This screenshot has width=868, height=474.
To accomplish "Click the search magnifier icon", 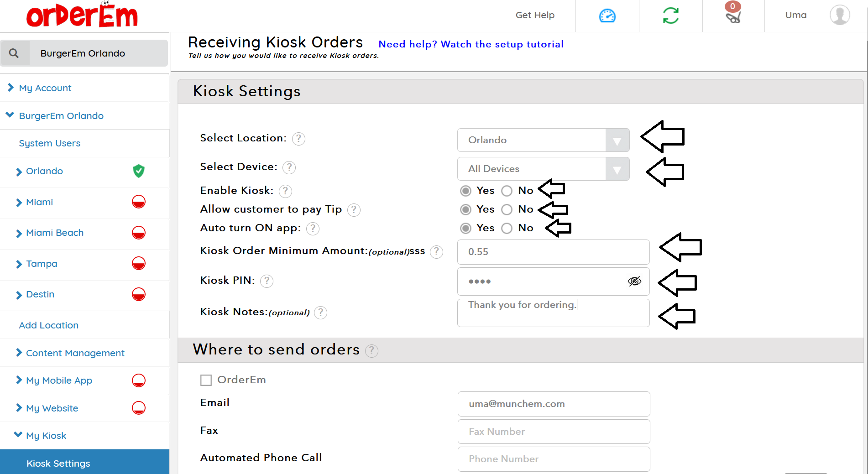I will [x=14, y=53].
